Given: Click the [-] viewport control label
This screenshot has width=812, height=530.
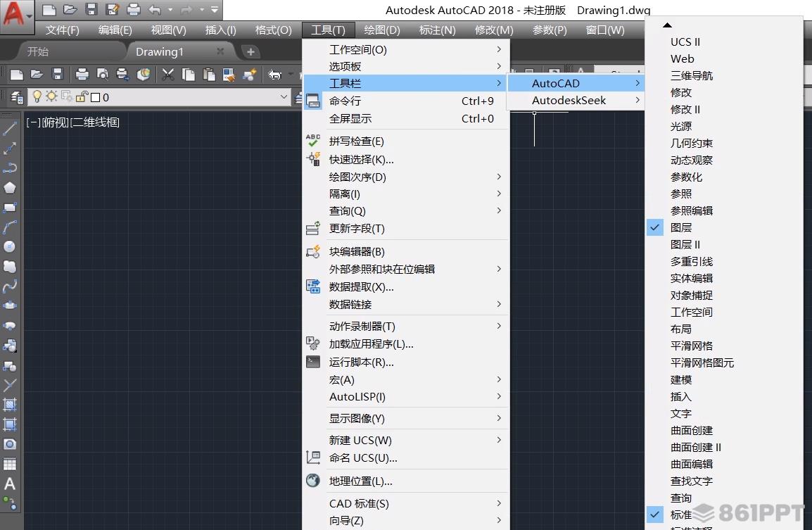Looking at the screenshot, I should 34,122.
